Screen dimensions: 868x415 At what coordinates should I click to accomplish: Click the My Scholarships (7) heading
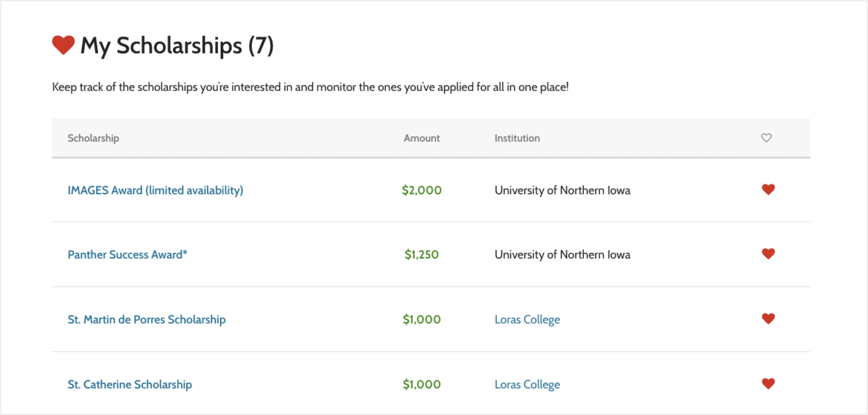177,46
